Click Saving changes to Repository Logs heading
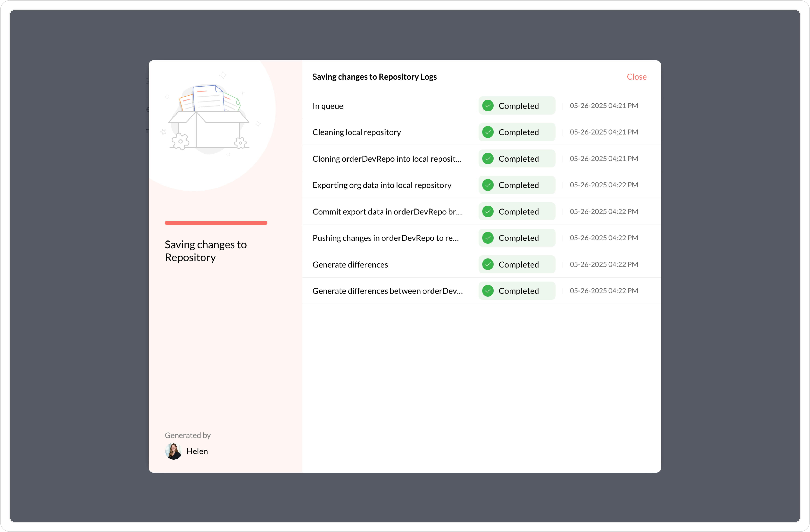 coord(374,77)
